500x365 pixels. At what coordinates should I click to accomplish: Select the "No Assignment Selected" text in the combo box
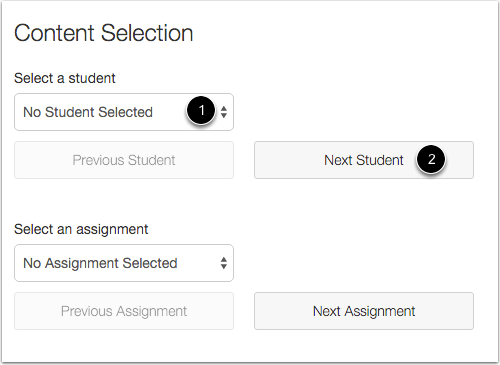[x=100, y=263]
